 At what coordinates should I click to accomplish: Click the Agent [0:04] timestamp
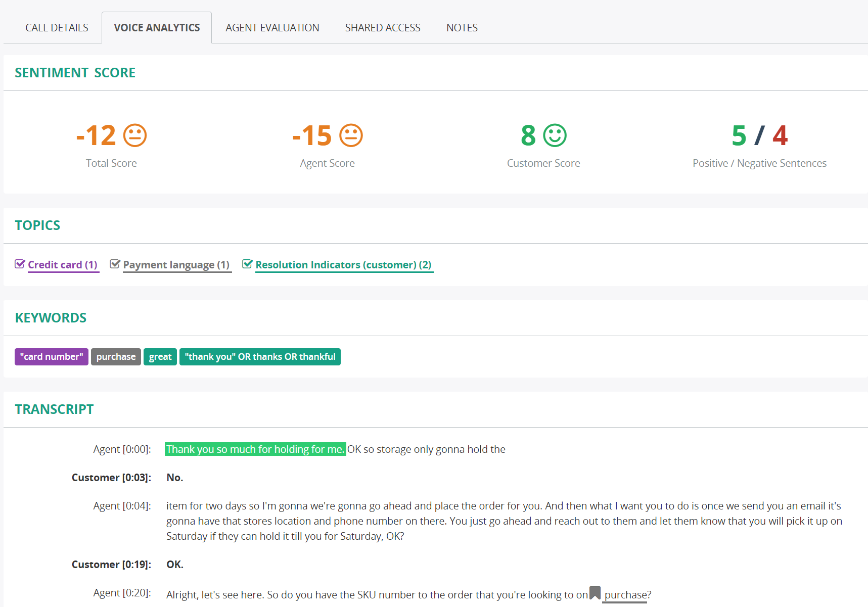tap(122, 506)
